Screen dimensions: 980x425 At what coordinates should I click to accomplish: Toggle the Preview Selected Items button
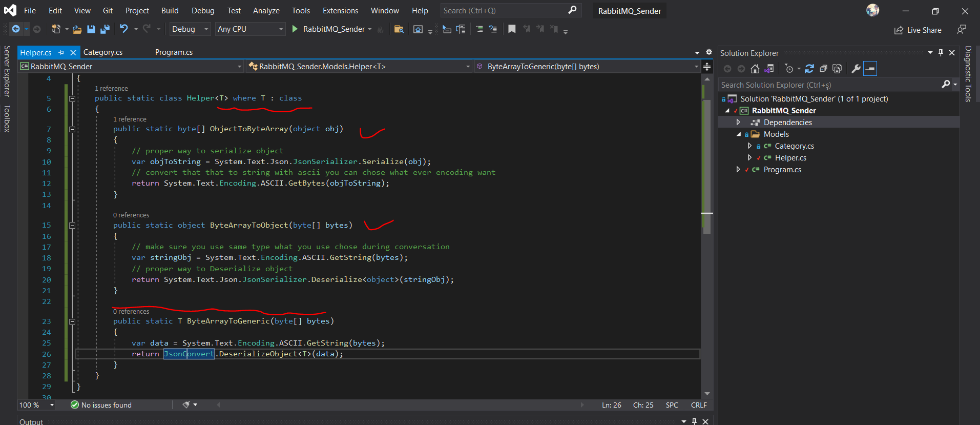pyautogui.click(x=870, y=69)
